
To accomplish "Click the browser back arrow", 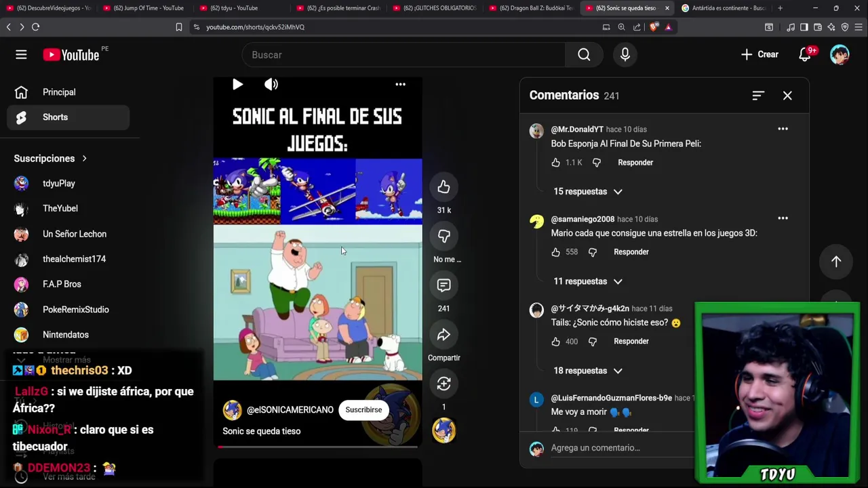I will pos(8,27).
